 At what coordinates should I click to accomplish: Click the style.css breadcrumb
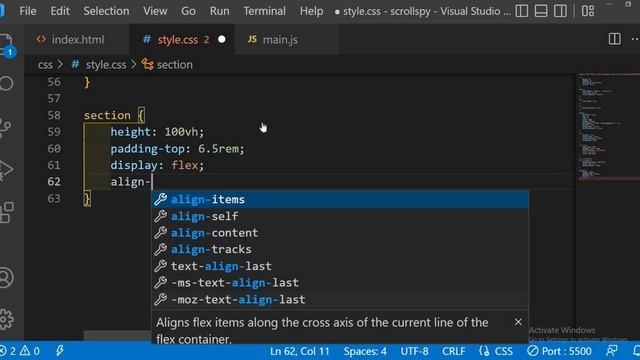tap(106, 65)
